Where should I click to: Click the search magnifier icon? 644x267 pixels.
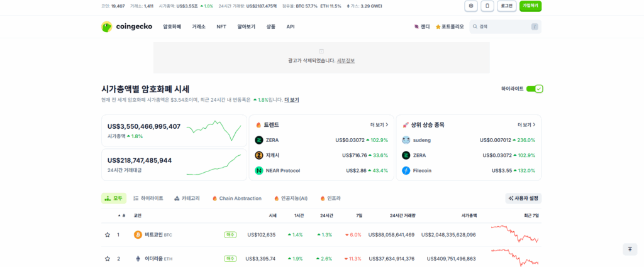475,26
